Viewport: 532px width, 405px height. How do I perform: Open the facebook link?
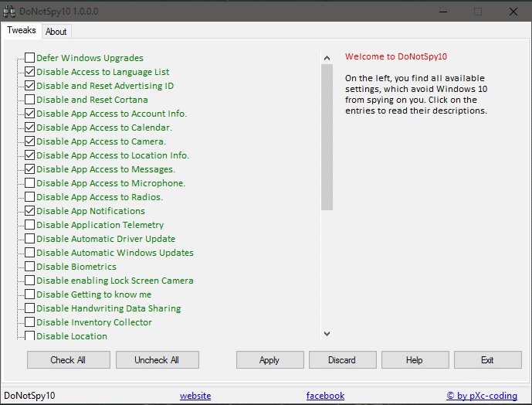pyautogui.click(x=325, y=396)
